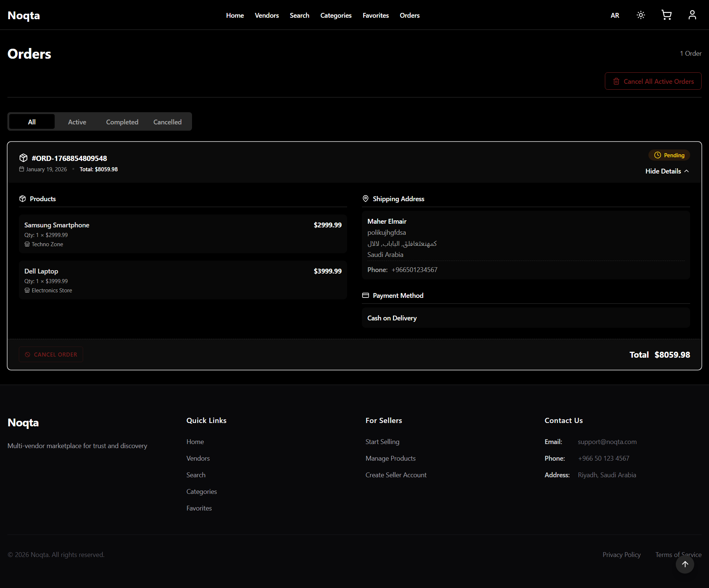
Task: Open footer Categories quick link
Action: (202, 492)
